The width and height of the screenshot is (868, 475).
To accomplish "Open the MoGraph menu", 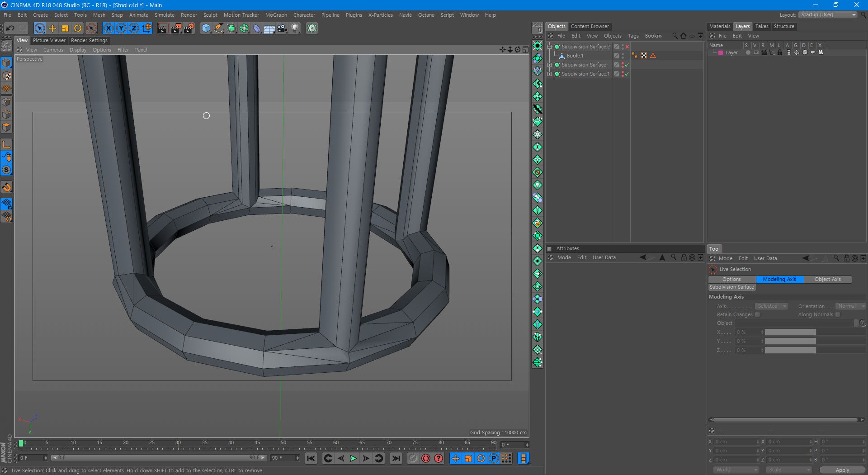I will pyautogui.click(x=276, y=15).
